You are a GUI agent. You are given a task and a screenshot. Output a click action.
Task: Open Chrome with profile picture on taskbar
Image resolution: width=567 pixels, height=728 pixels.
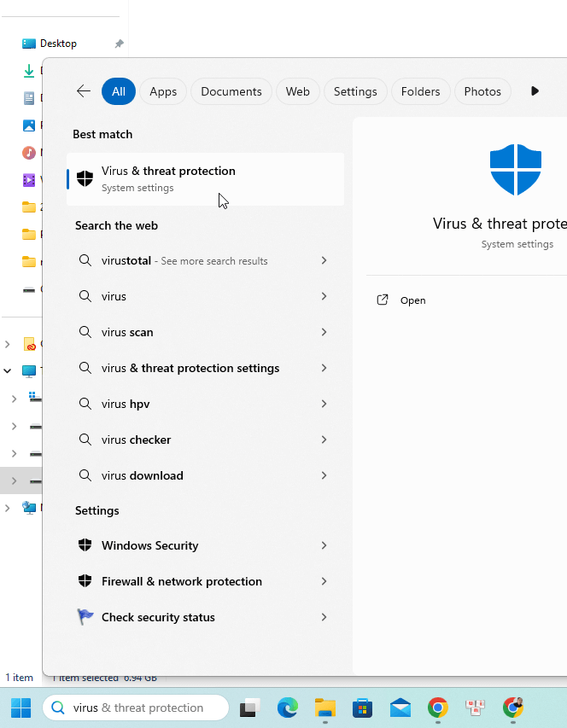[512, 708]
